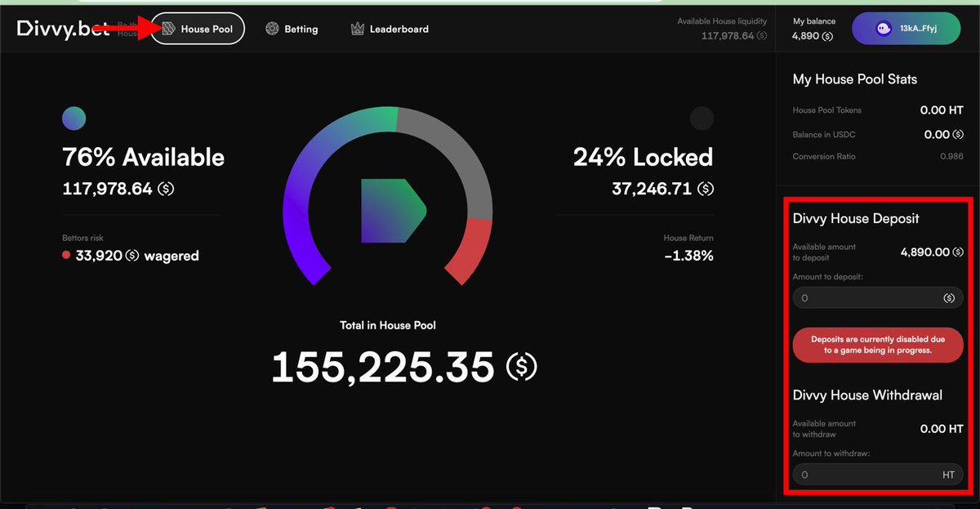Click the dollar icon beside Balance in USDC
The height and width of the screenshot is (509, 980).
[959, 134]
